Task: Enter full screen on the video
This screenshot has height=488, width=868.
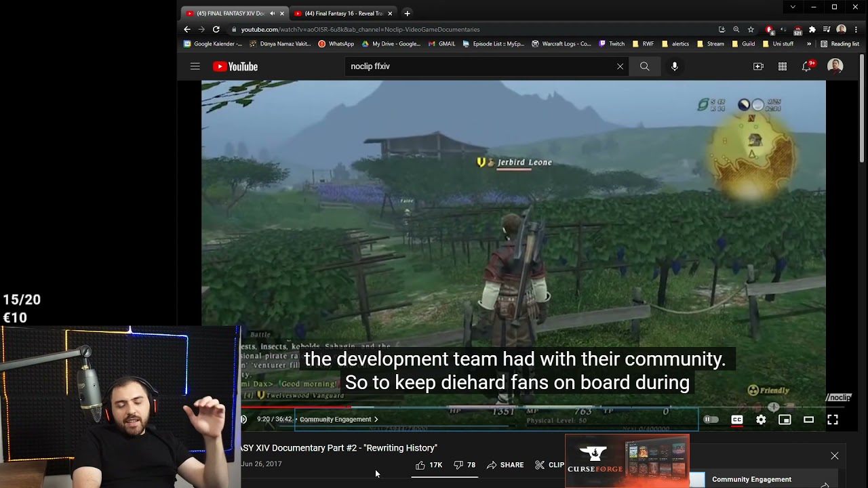Action: pos(833,420)
